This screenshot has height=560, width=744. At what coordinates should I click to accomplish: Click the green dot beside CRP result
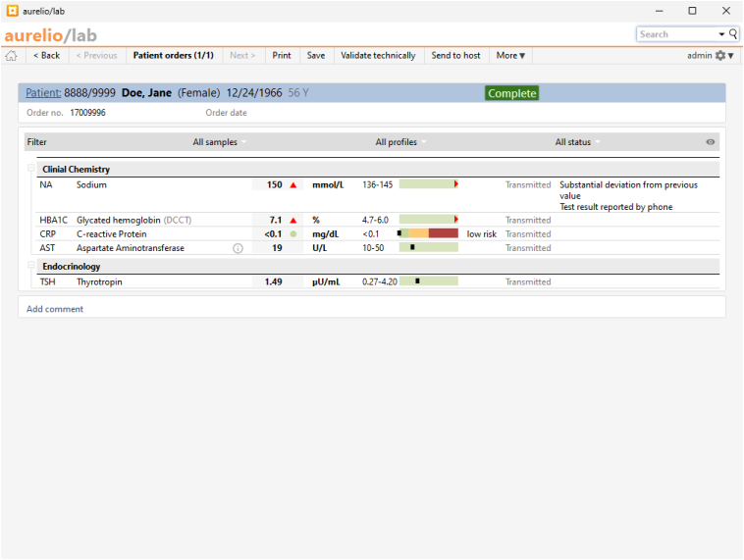click(292, 234)
